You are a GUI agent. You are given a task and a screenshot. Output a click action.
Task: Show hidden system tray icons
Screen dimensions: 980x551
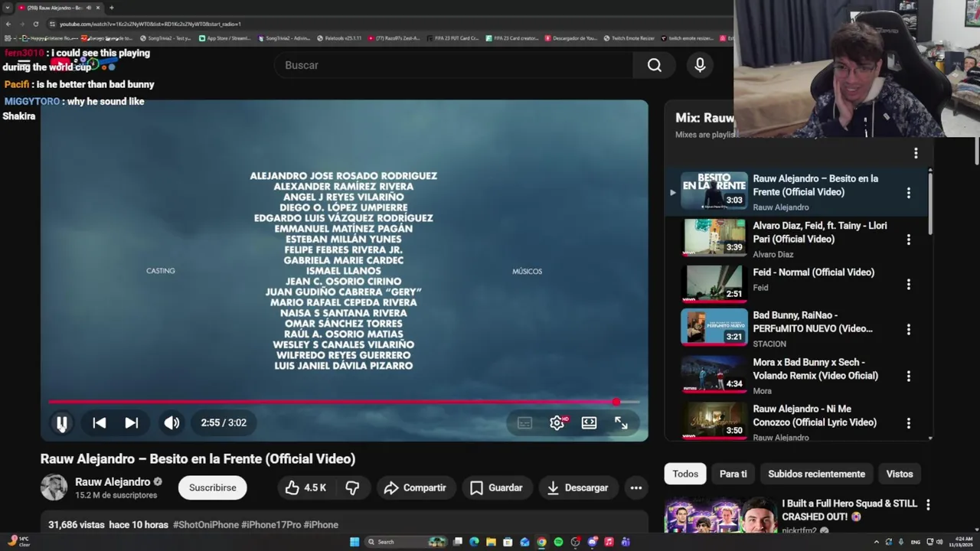pos(877,542)
